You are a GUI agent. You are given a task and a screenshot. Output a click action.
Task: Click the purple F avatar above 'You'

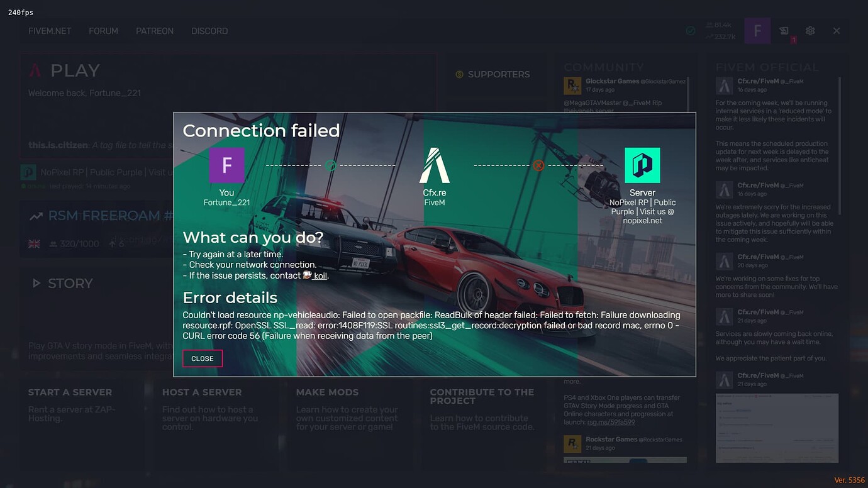226,165
